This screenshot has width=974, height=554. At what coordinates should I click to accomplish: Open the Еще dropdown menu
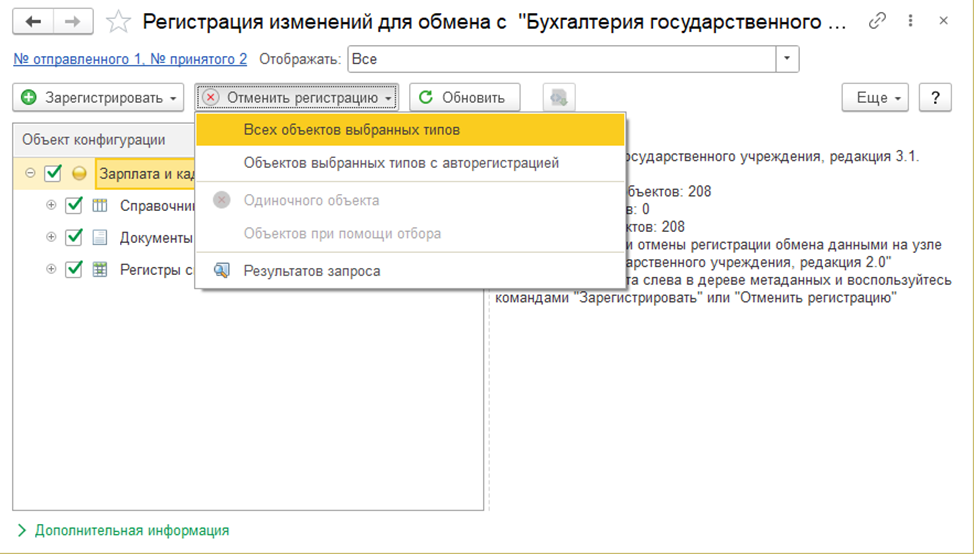875,98
